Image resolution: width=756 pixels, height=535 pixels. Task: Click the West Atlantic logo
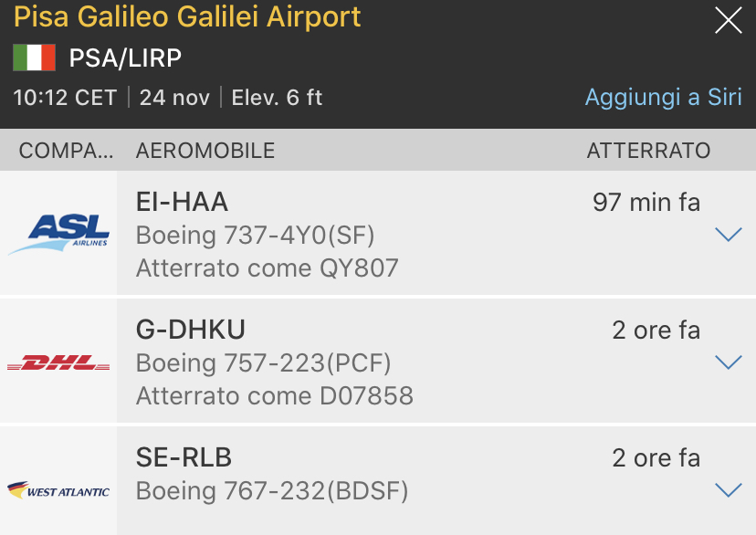(58, 491)
